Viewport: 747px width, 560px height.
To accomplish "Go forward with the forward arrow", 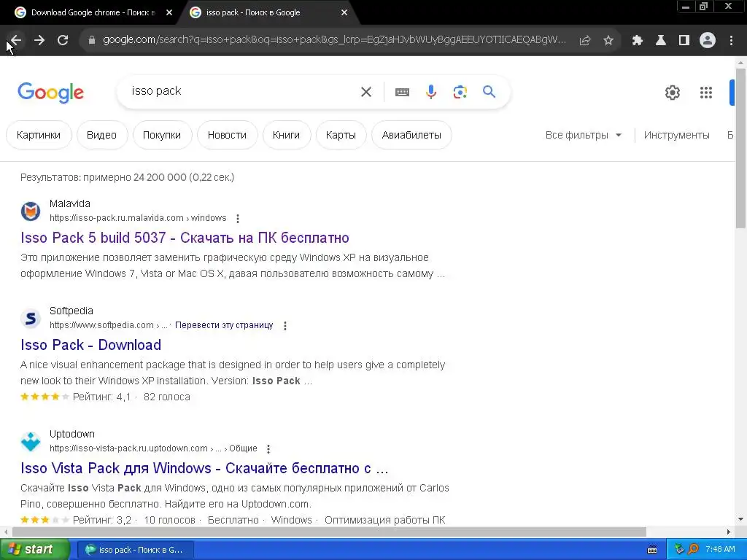I will pyautogui.click(x=39, y=40).
